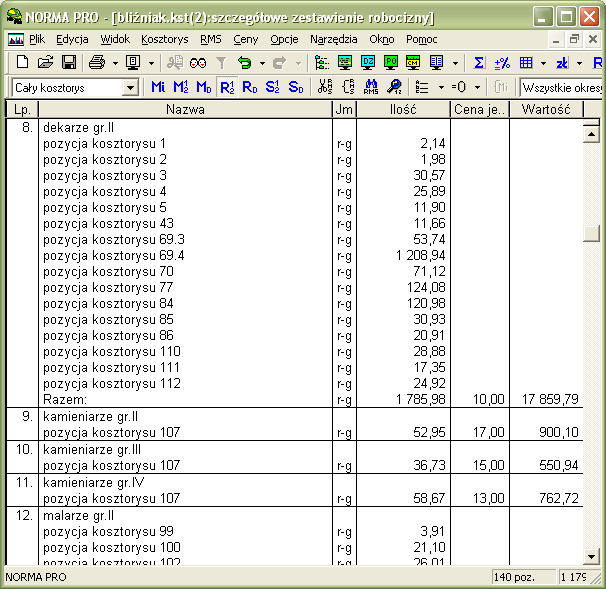Select the pozycja kosztorysu 69.4 row
Screen dimensions: 606x589
(113, 255)
